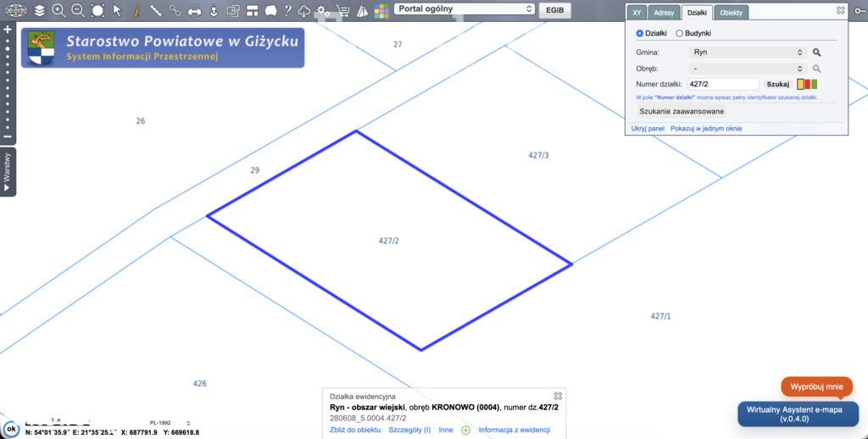868x439 pixels.
Task: Select the object information 'i' tool
Action: (136, 10)
